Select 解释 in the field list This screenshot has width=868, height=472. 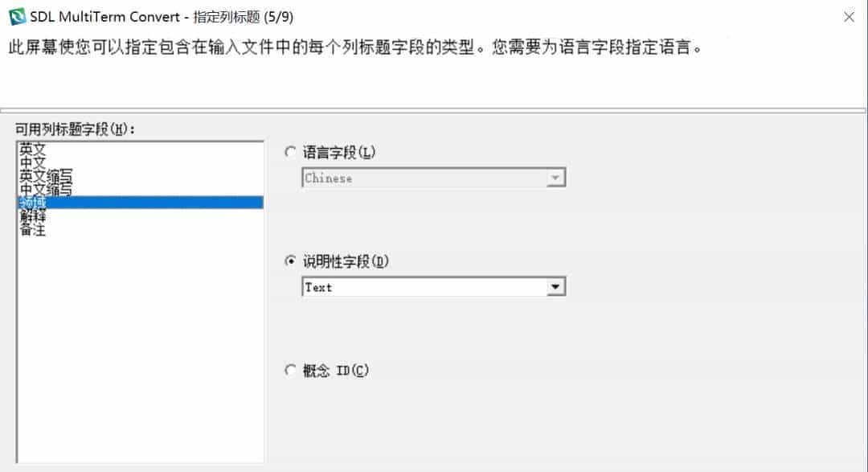point(32,215)
